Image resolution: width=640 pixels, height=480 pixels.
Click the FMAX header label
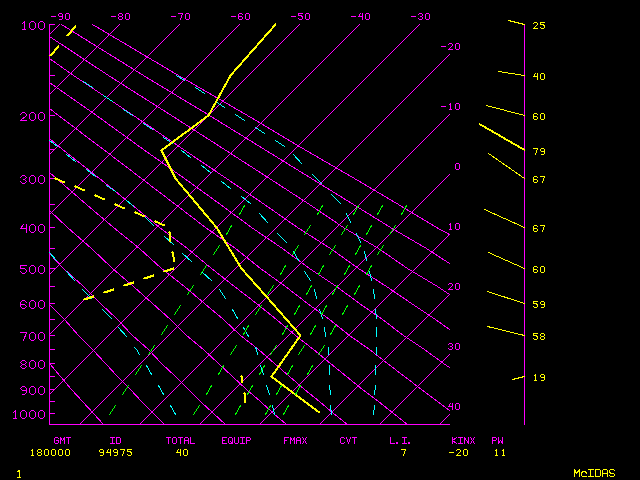click(295, 440)
